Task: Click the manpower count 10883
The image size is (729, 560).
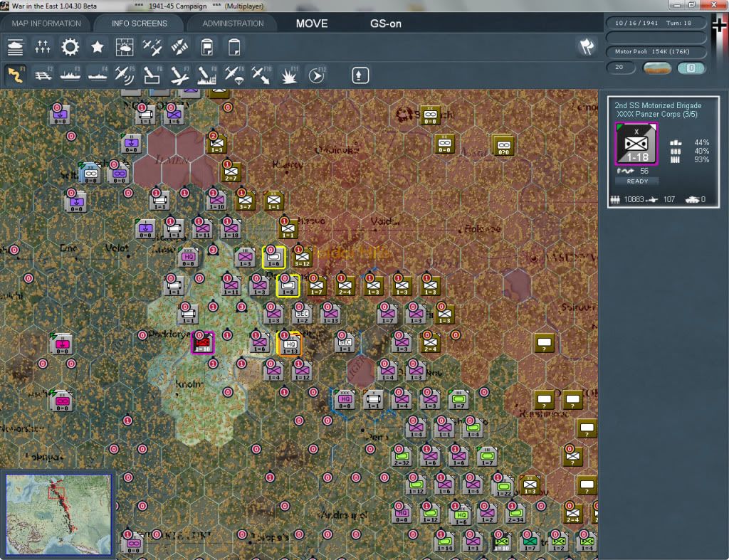Action: click(634, 199)
